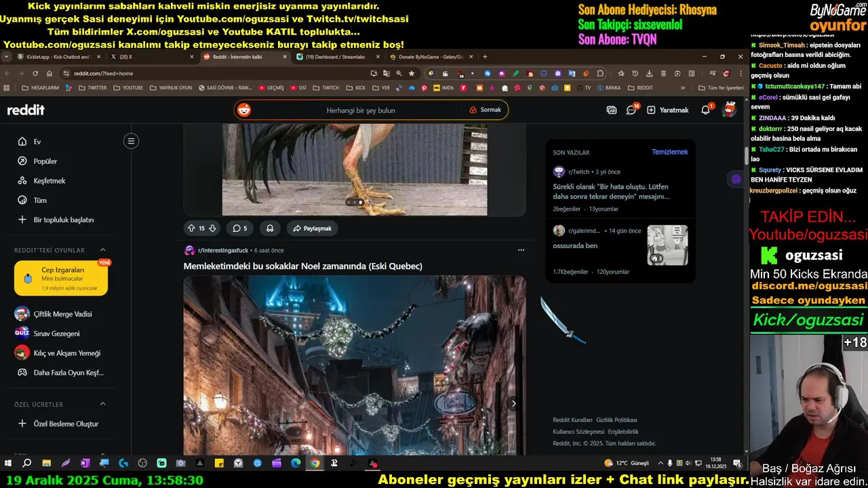Click the award icon on the rooster post
Image resolution: width=868 pixels, height=488 pixels.
(270, 228)
